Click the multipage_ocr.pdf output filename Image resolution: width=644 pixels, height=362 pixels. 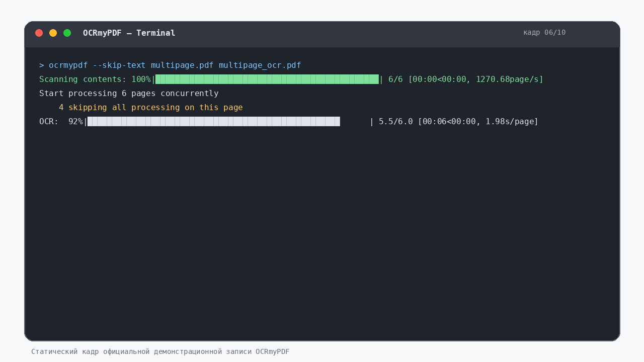point(260,65)
